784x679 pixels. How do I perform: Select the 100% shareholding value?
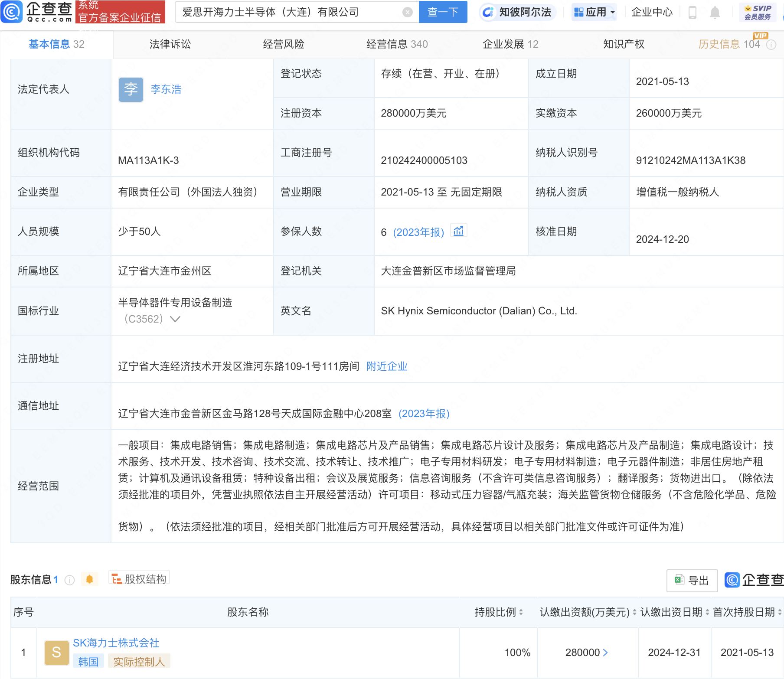point(517,653)
